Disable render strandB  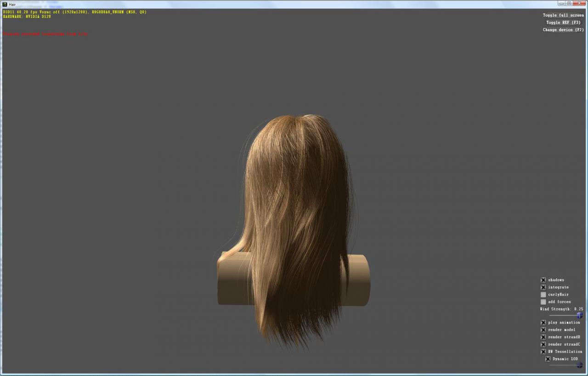tap(543, 337)
